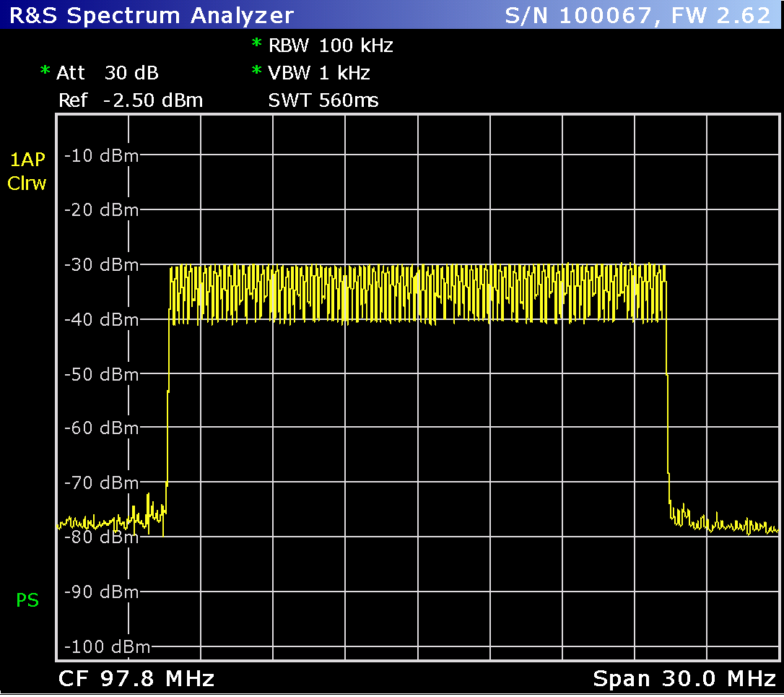Click the -60 dBm axis label
Screen dimensions: 784x697
click(102, 428)
